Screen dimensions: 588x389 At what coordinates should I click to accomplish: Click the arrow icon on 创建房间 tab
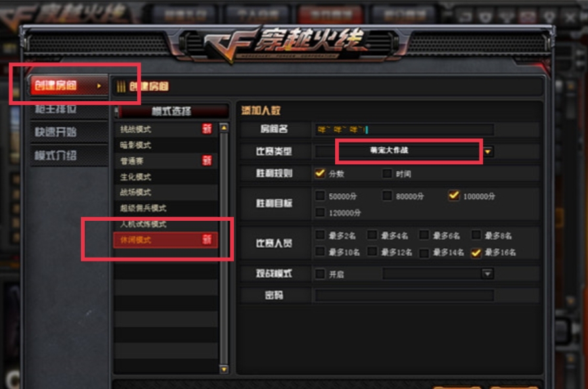[99, 86]
